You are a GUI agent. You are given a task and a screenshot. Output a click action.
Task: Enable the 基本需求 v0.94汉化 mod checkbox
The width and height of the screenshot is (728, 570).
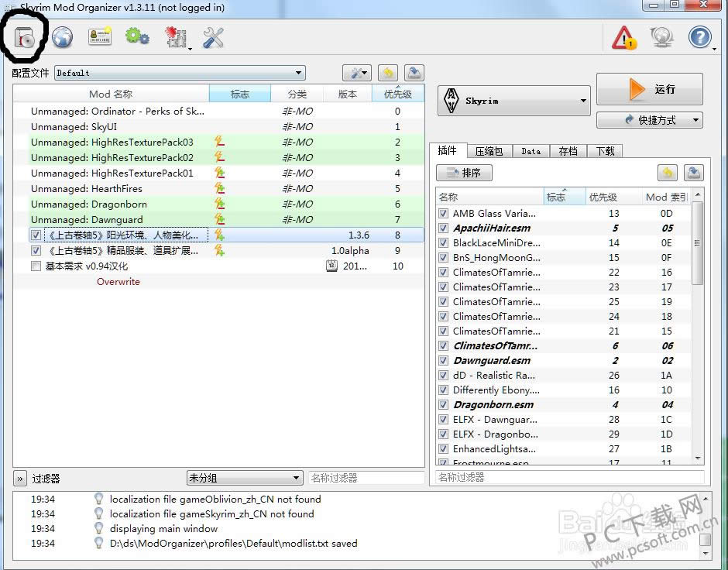pyautogui.click(x=36, y=266)
